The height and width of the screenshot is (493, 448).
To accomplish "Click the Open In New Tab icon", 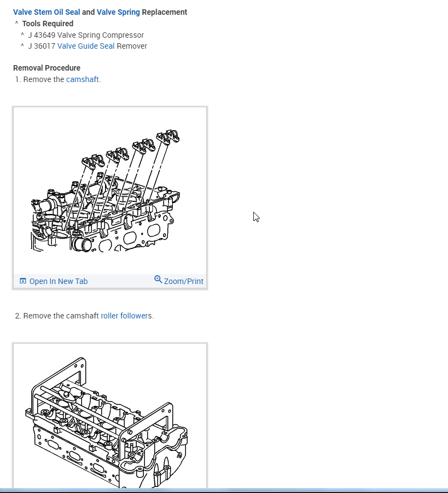I will click(x=23, y=281).
